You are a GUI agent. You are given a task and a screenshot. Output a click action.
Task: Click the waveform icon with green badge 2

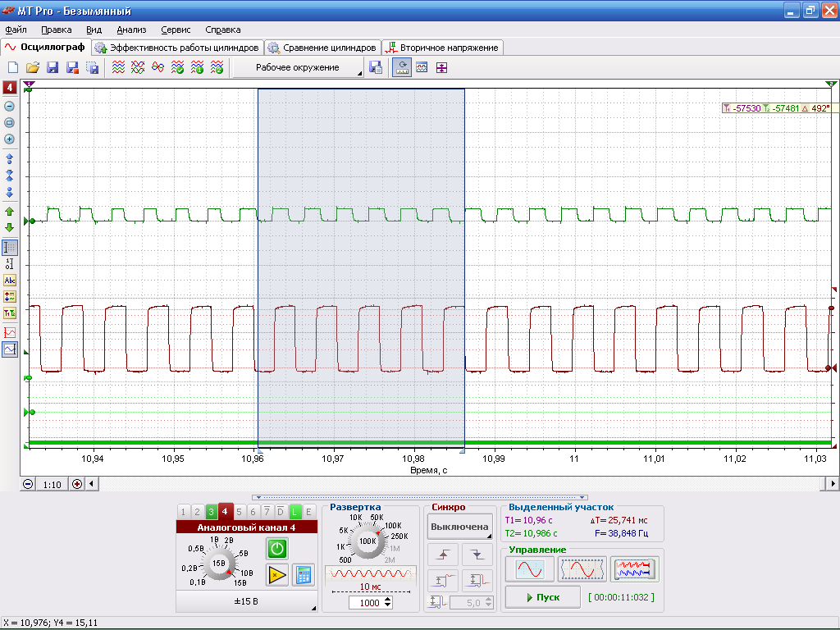(x=217, y=67)
